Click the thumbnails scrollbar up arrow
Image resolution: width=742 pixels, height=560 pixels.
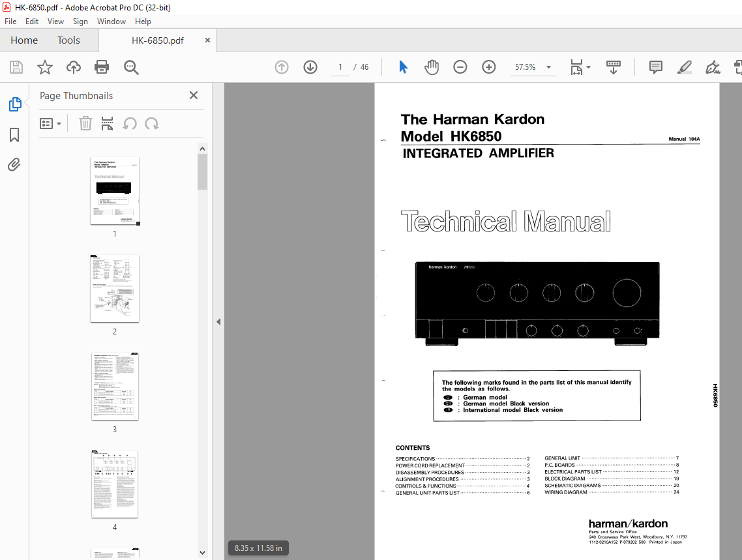(x=203, y=149)
